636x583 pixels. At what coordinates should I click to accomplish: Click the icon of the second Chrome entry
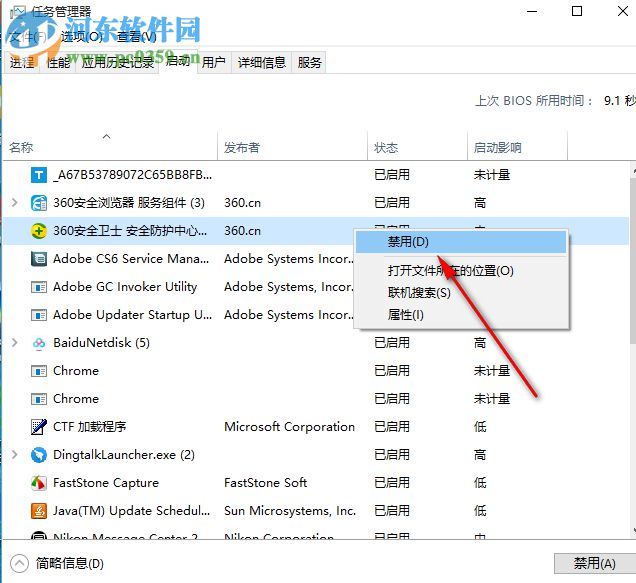pyautogui.click(x=39, y=399)
